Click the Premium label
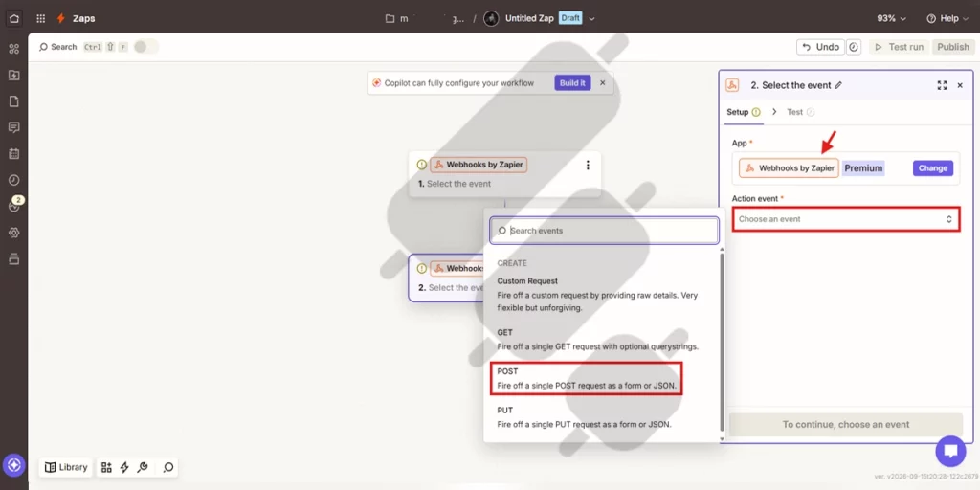The image size is (980, 490). 863,168
